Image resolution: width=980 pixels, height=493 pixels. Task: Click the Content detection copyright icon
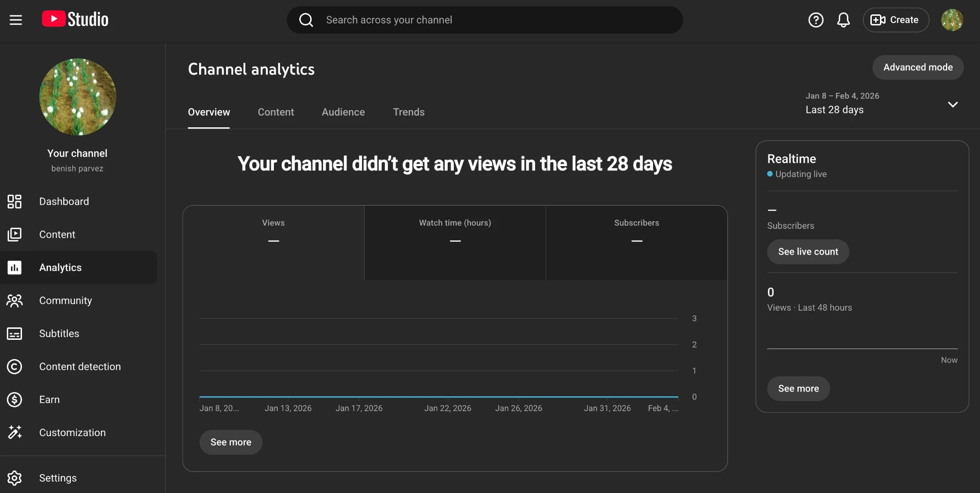14,367
